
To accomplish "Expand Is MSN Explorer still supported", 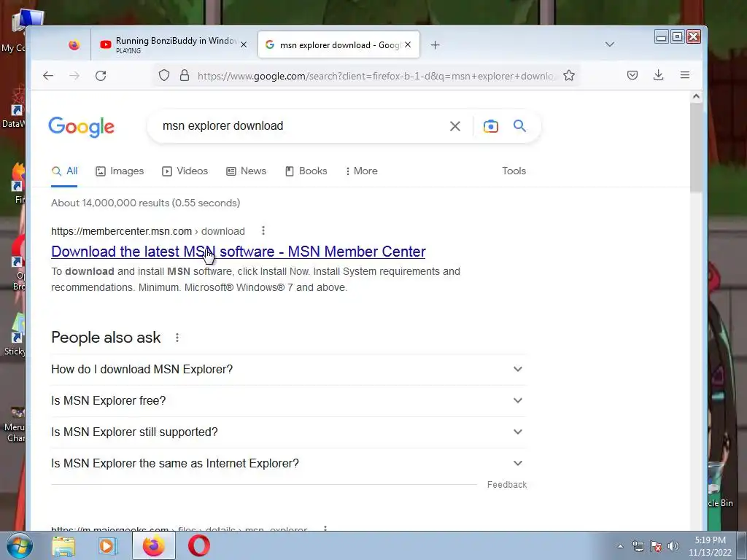I will pyautogui.click(x=287, y=432).
